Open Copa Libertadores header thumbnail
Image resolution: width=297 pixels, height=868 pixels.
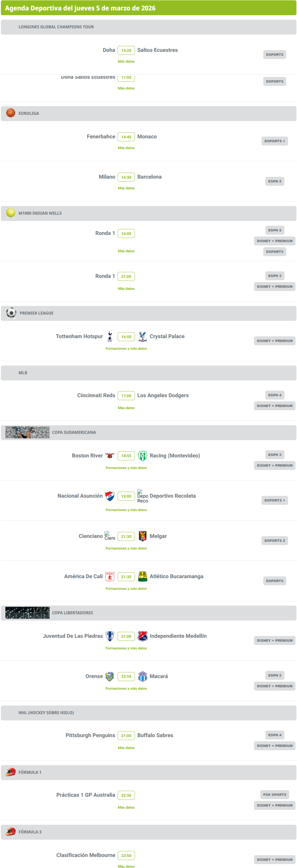27,613
